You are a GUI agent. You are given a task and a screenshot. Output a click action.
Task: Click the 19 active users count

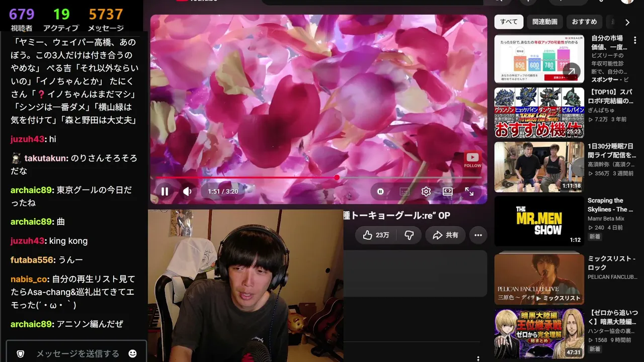(x=61, y=14)
